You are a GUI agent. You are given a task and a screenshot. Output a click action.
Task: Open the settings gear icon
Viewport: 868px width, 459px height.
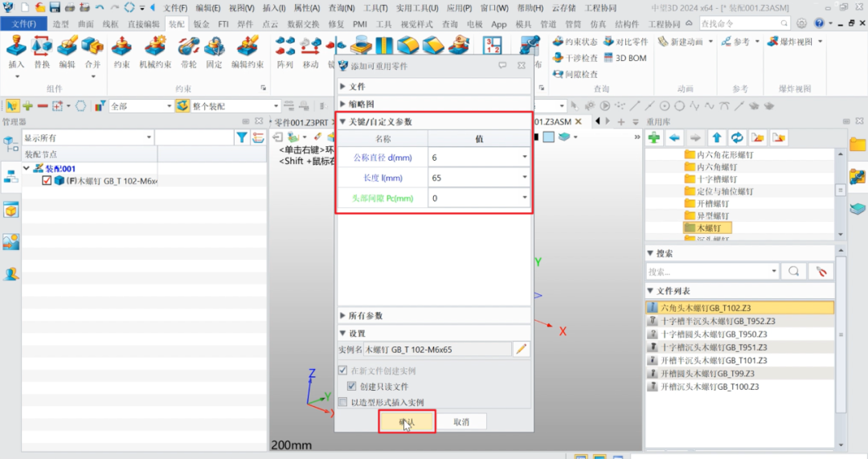(x=801, y=23)
